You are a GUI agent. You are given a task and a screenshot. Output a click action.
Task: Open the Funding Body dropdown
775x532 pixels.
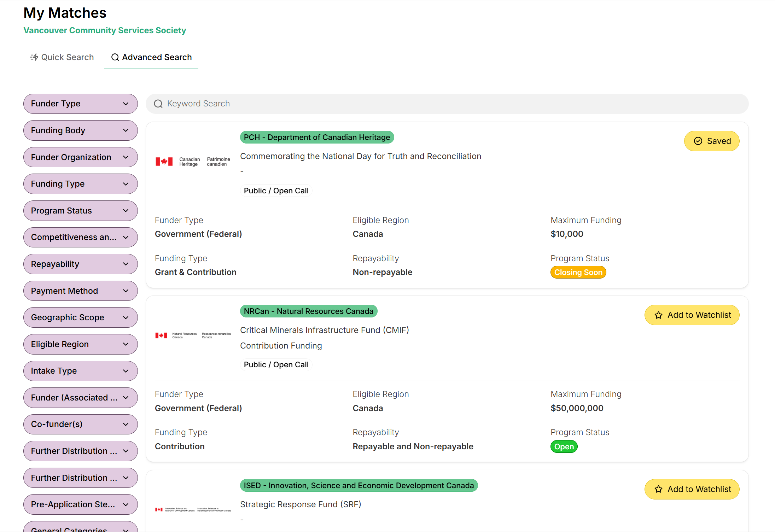coord(81,130)
